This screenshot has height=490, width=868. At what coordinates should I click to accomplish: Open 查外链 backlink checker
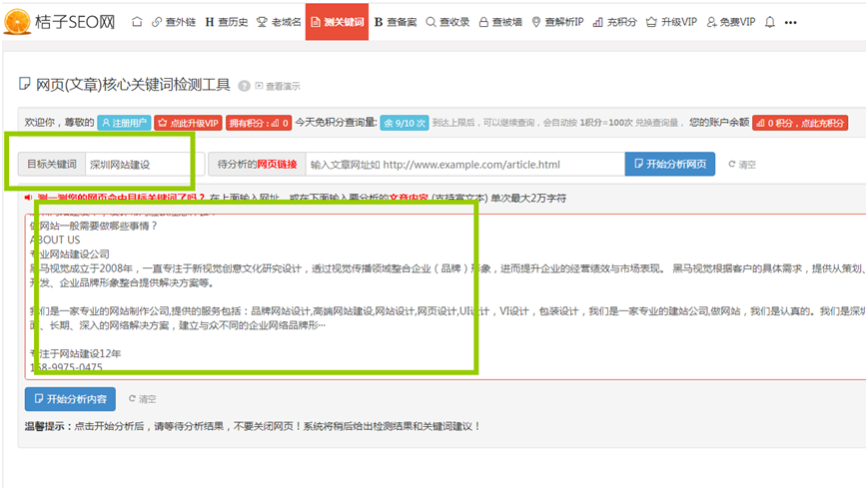coord(174,22)
